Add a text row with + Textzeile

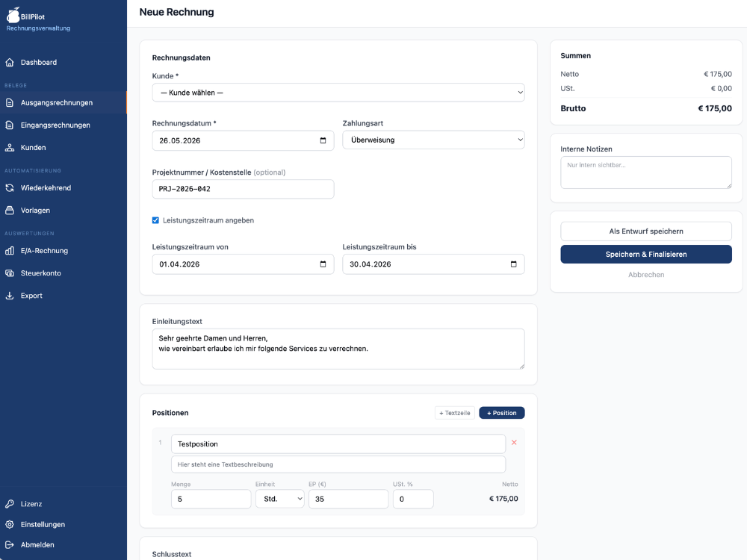454,413
